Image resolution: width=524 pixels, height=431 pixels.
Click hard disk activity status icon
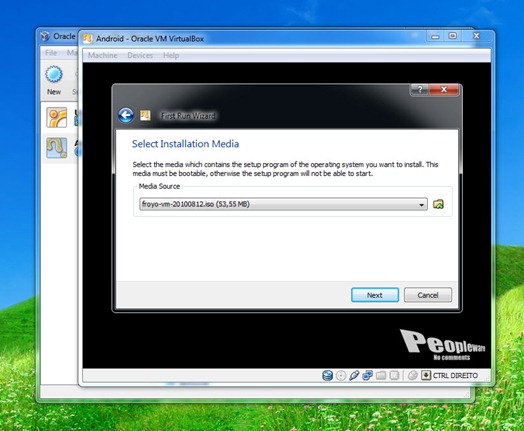point(327,376)
